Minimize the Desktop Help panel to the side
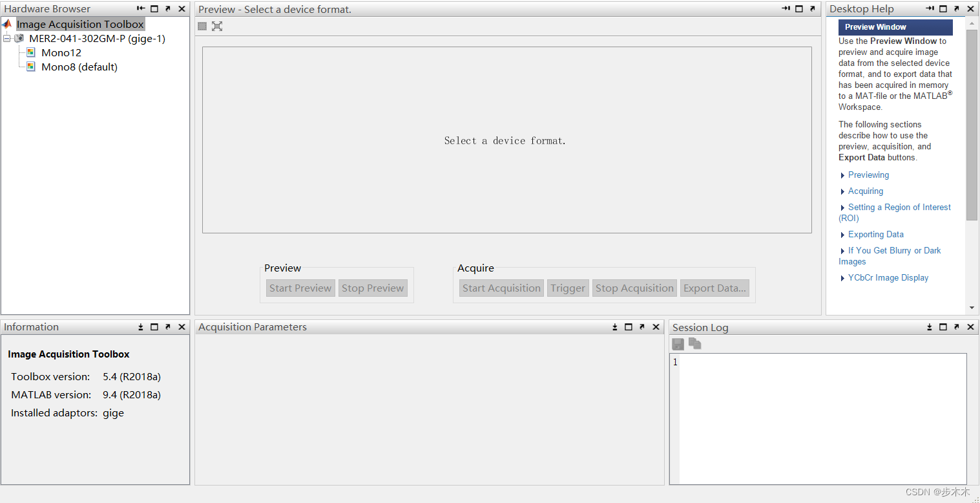 [930, 9]
